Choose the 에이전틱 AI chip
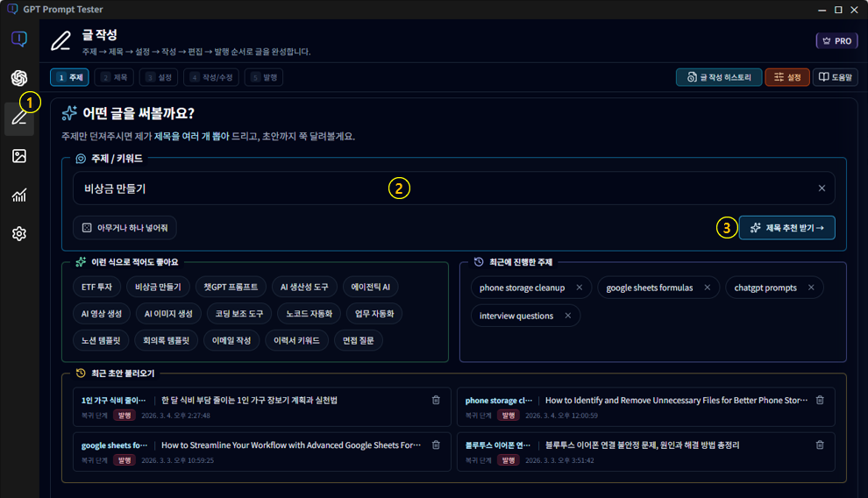This screenshot has width=868, height=498. click(x=370, y=288)
